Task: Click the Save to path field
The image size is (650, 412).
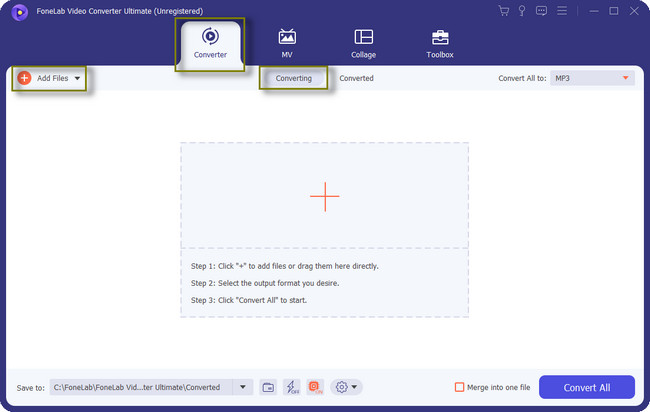Action: [141, 387]
